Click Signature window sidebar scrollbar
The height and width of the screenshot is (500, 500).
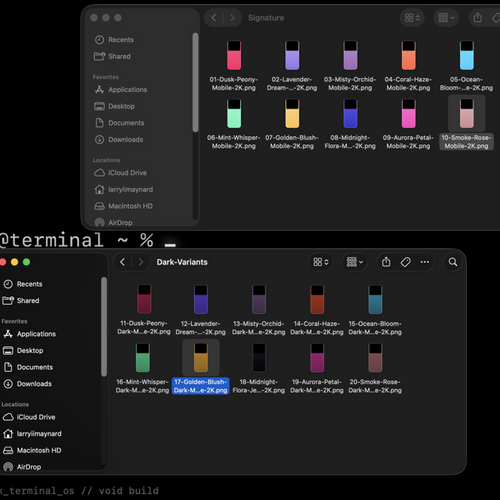click(195, 82)
